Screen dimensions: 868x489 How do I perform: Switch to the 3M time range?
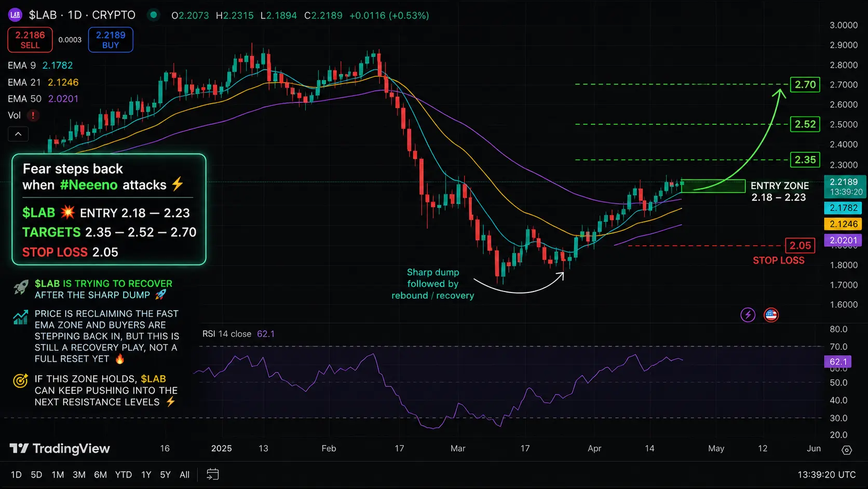pos(79,474)
